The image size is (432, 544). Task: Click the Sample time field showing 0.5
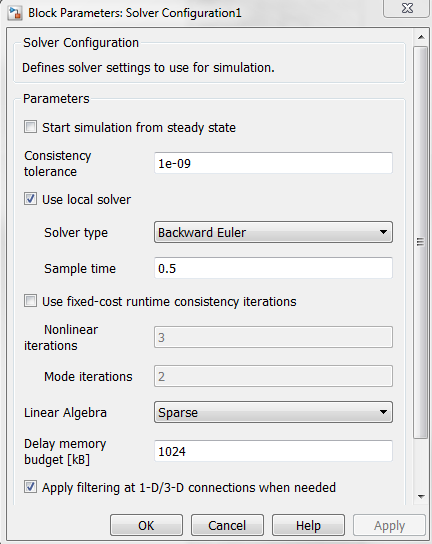coord(273,268)
